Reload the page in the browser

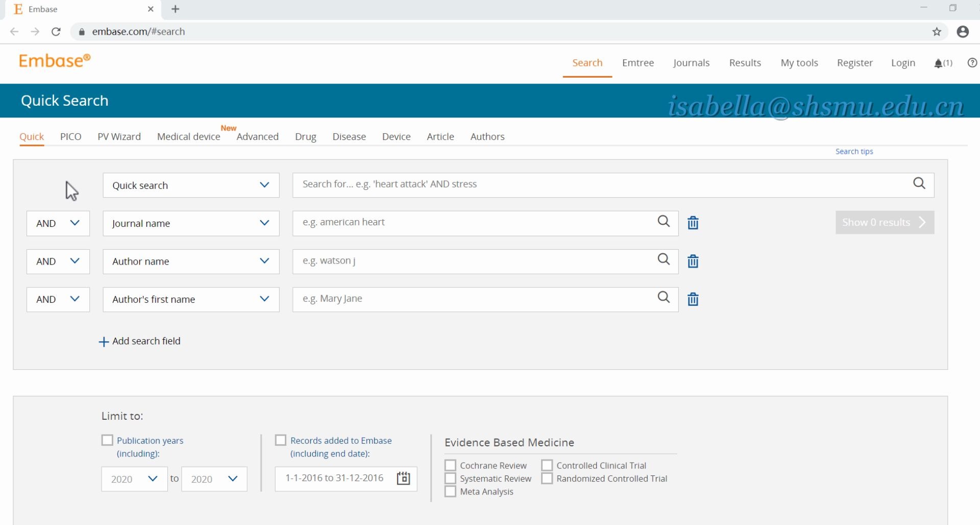coord(56,32)
